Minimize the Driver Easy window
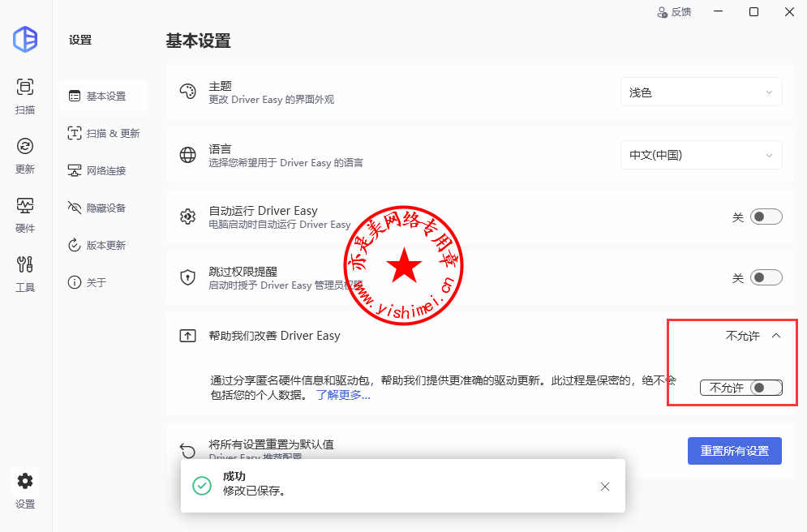 (x=718, y=12)
